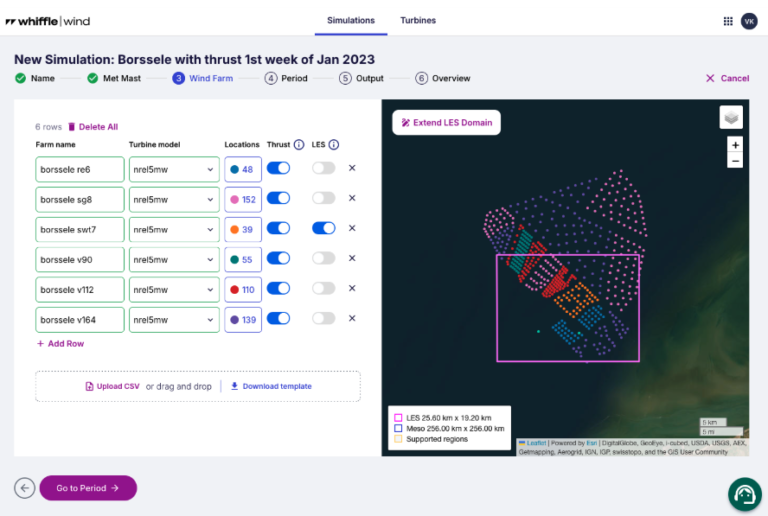The width and height of the screenshot is (768, 516).
Task: Jump to the Period step
Action: (x=286, y=78)
